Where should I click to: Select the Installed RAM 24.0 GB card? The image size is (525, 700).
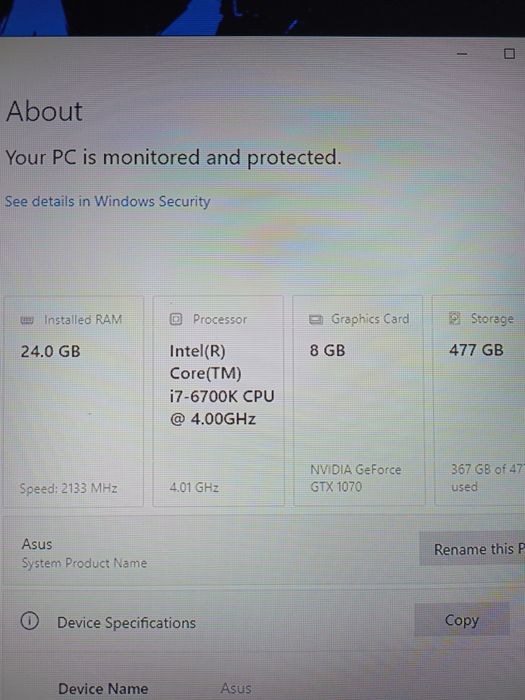coord(74,401)
